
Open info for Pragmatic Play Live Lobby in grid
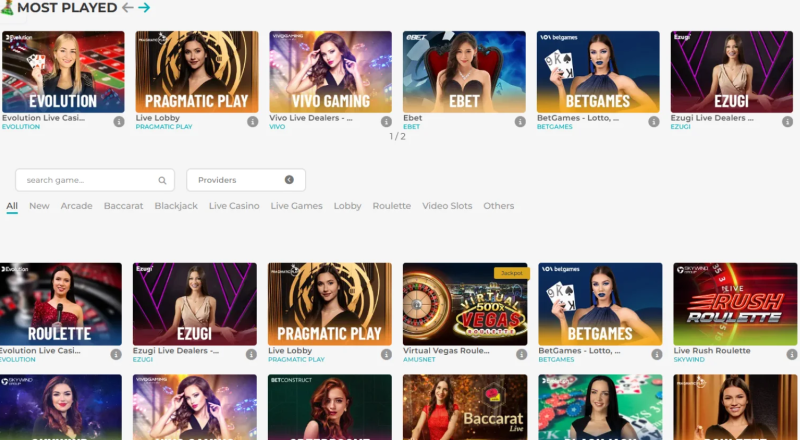[x=386, y=354]
